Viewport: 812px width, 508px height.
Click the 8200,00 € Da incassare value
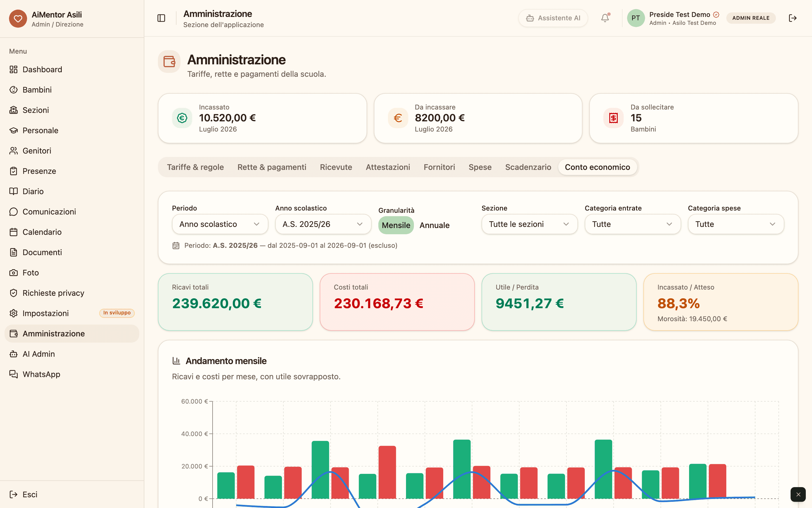coord(440,118)
